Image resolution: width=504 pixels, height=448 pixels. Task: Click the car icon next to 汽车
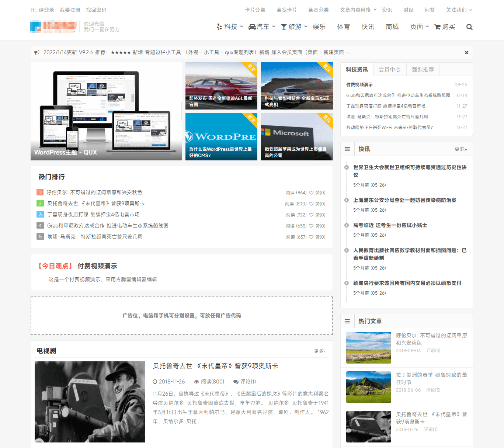pos(251,27)
